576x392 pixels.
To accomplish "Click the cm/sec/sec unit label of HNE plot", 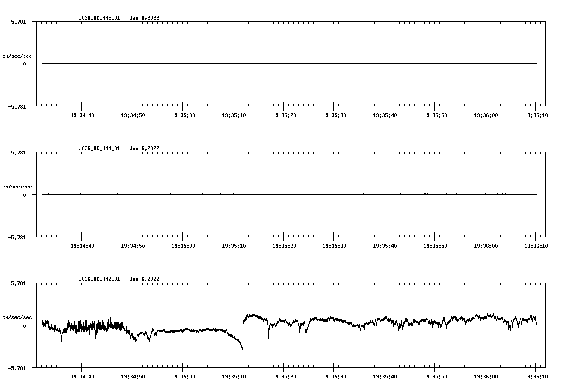I will 17,56.
